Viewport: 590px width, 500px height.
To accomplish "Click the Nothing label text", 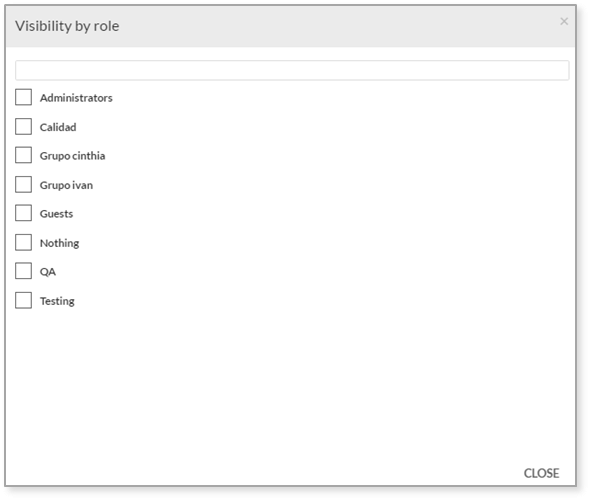I will (59, 243).
